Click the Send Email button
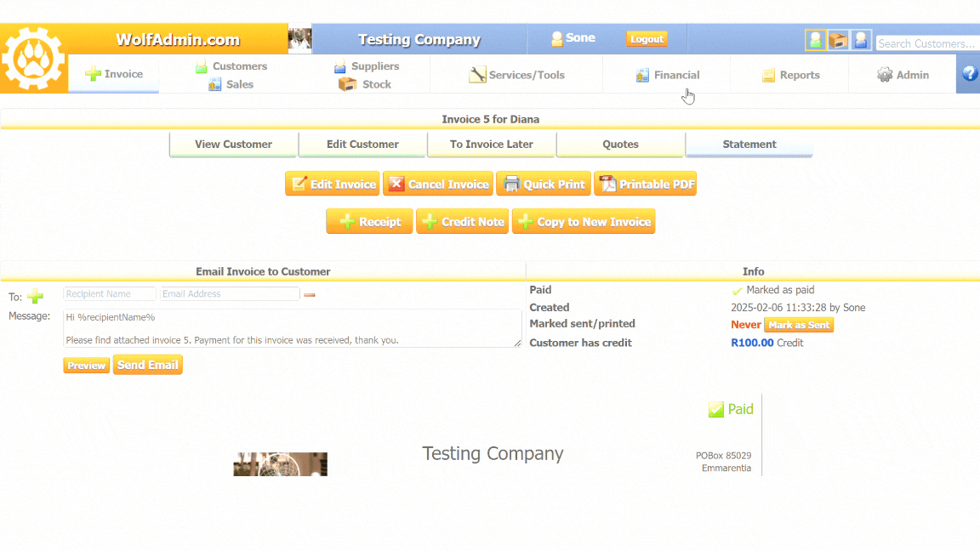Viewport: 980px width, 551px height. [x=147, y=365]
